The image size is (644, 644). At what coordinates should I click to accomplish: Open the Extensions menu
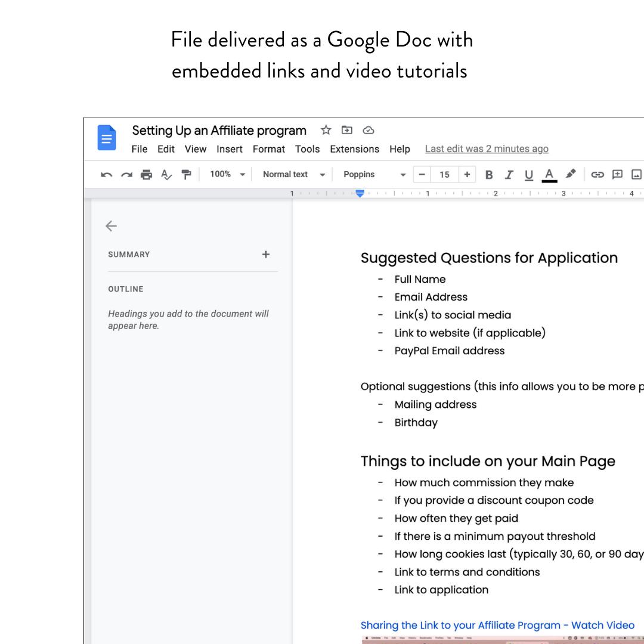(354, 149)
